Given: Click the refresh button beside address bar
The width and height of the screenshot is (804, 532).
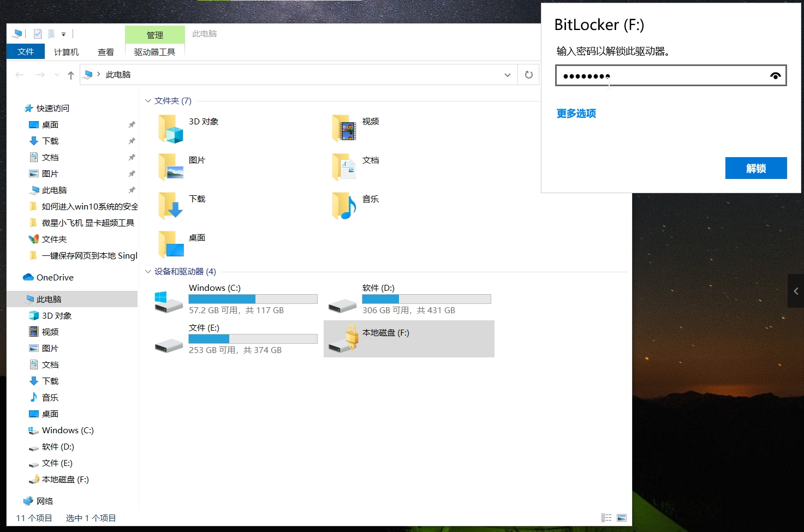Looking at the screenshot, I should click(x=528, y=75).
